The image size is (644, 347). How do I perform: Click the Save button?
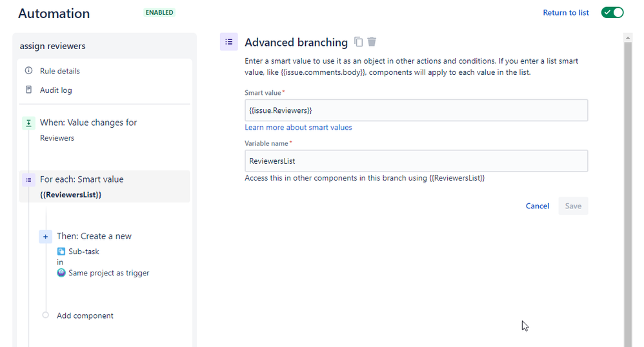point(573,206)
